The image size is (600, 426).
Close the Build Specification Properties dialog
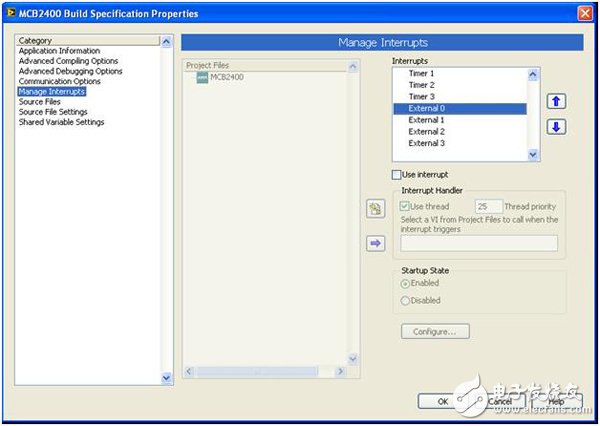pyautogui.click(x=584, y=13)
